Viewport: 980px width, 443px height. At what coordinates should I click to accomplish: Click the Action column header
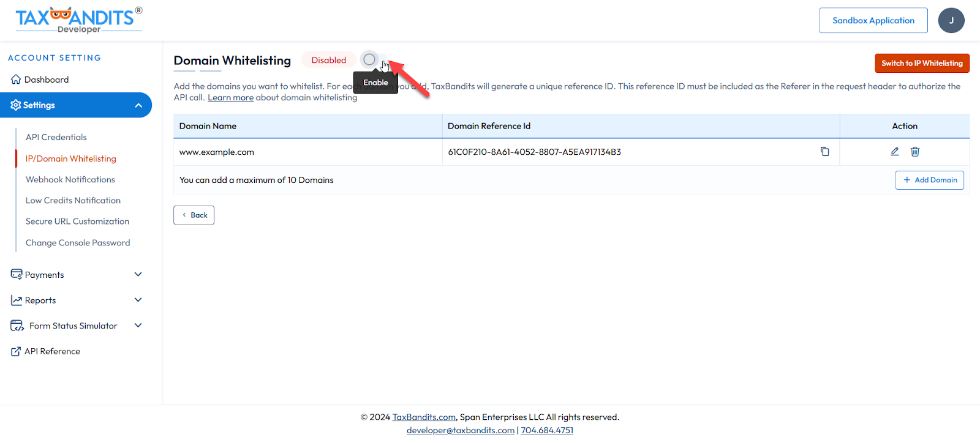point(905,126)
